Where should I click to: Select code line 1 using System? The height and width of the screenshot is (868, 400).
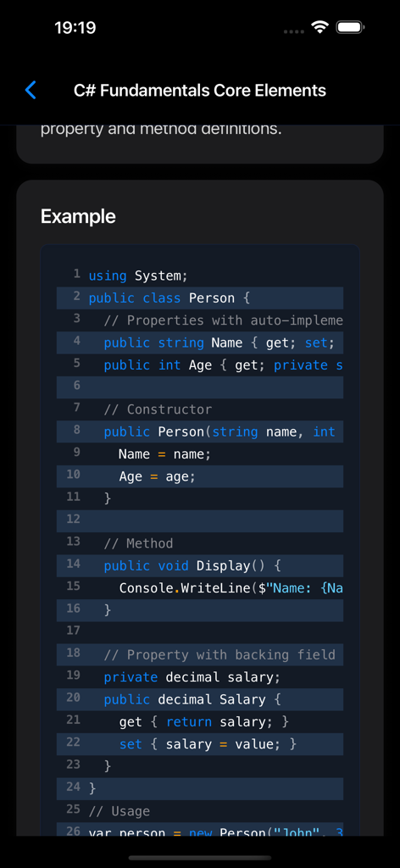coord(200,275)
